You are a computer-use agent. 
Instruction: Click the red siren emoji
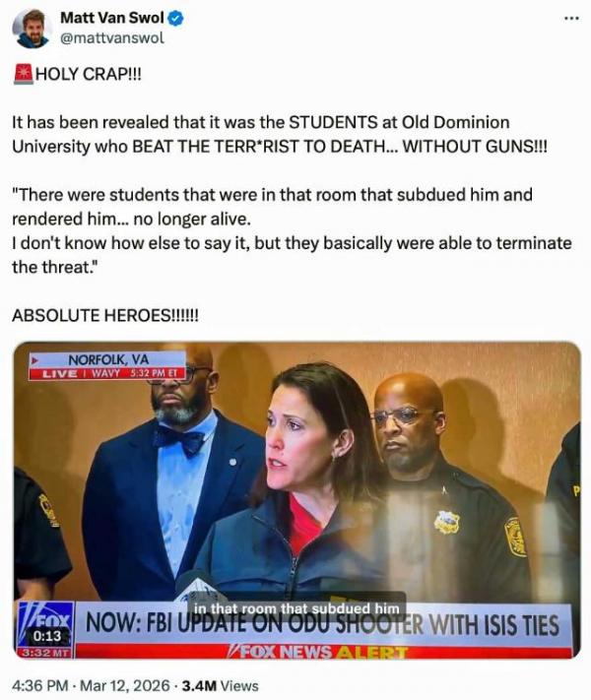click(x=23, y=74)
